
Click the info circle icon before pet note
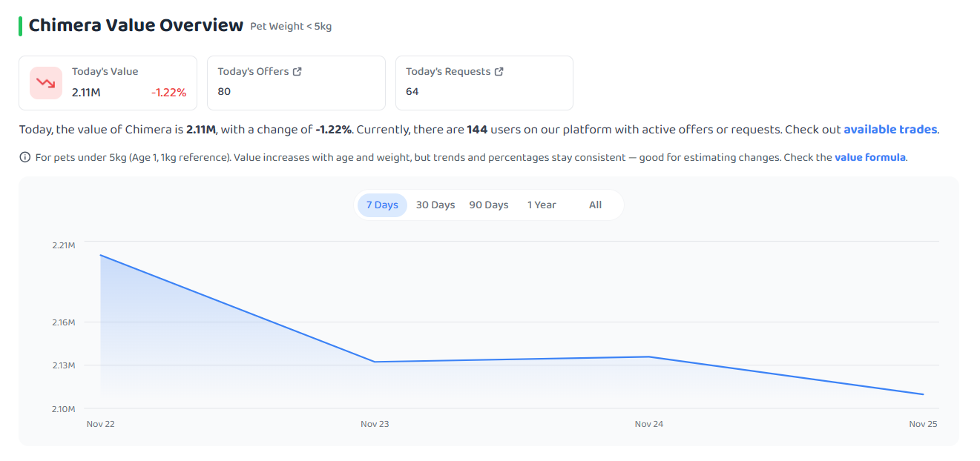click(x=25, y=157)
